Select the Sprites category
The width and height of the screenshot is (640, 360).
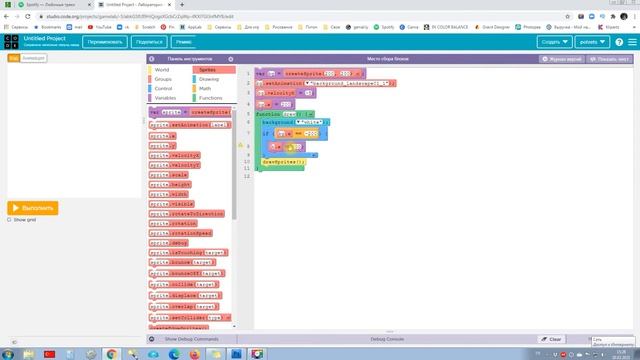pyautogui.click(x=214, y=70)
